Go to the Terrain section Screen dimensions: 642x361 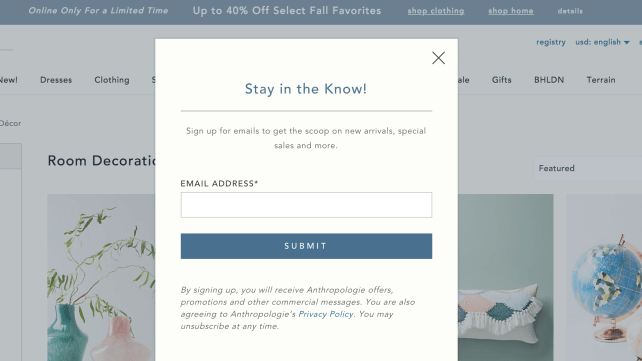click(601, 80)
